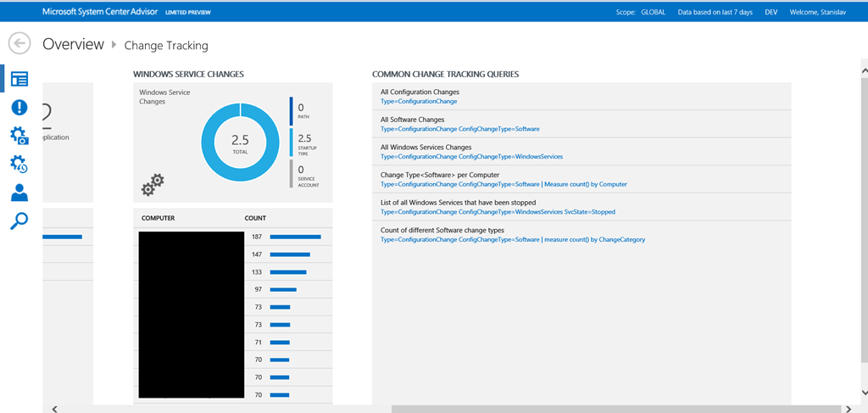This screenshot has height=413, width=868.
Task: Select the gear with clock sidebar icon
Action: click(x=19, y=165)
